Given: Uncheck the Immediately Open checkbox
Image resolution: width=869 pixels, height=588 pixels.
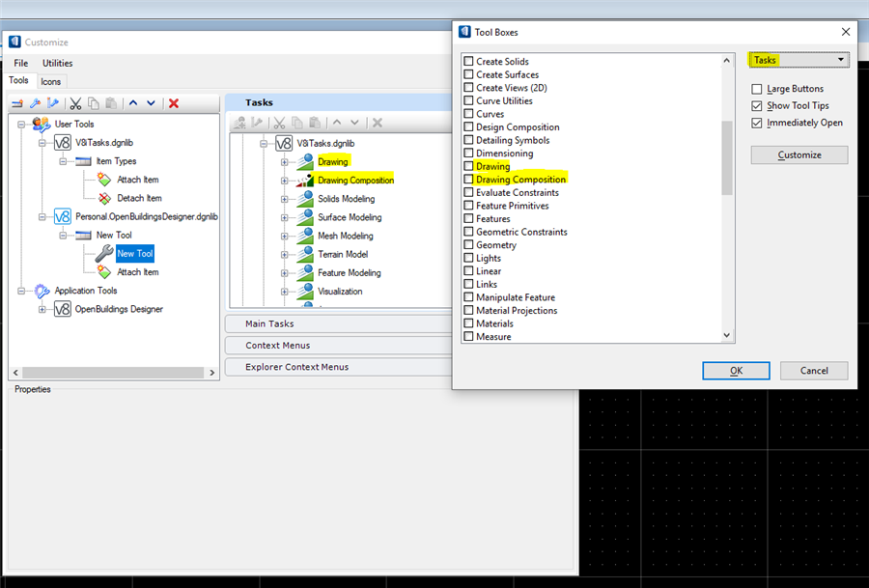Looking at the screenshot, I should tap(756, 123).
